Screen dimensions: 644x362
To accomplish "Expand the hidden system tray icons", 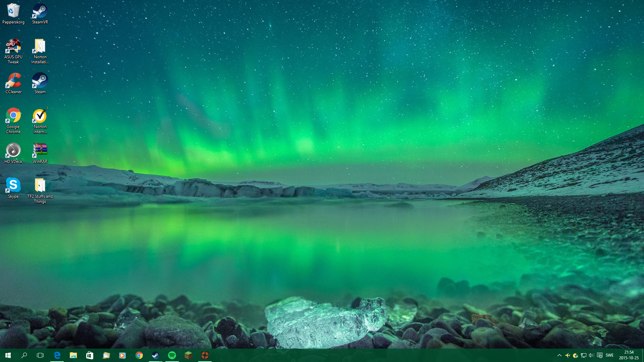I will 559,355.
